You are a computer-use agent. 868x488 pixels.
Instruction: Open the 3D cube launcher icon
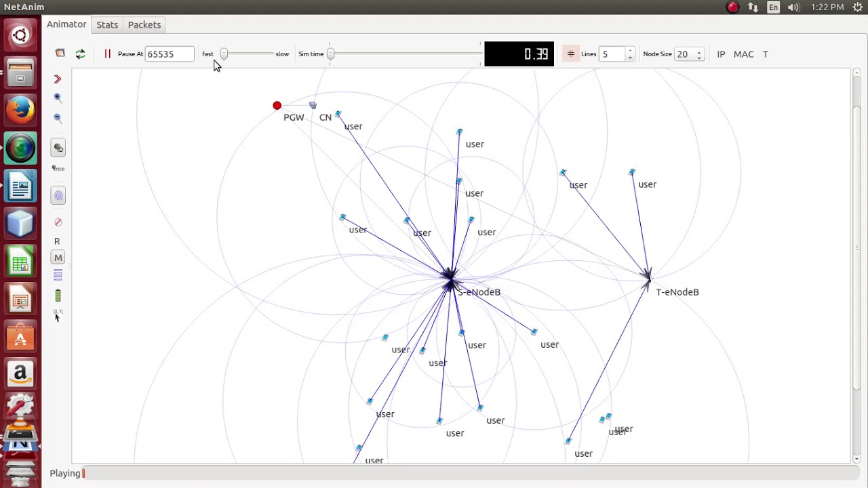pos(20,224)
